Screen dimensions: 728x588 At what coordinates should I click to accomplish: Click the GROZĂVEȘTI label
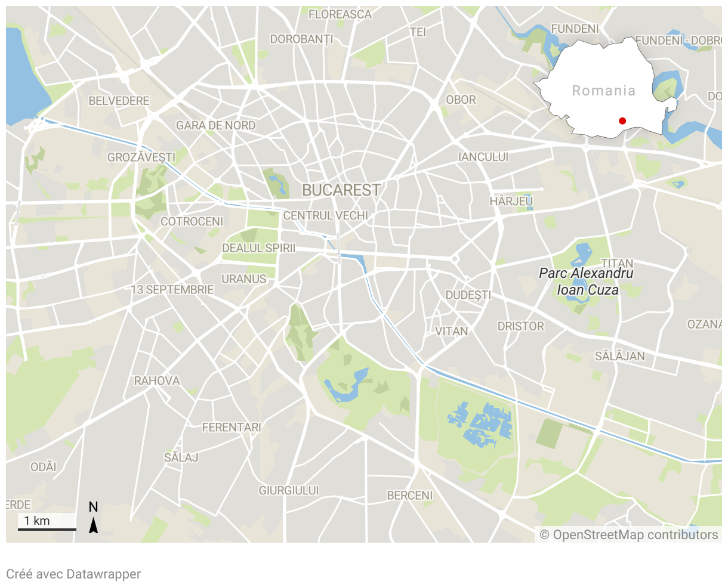click(141, 157)
